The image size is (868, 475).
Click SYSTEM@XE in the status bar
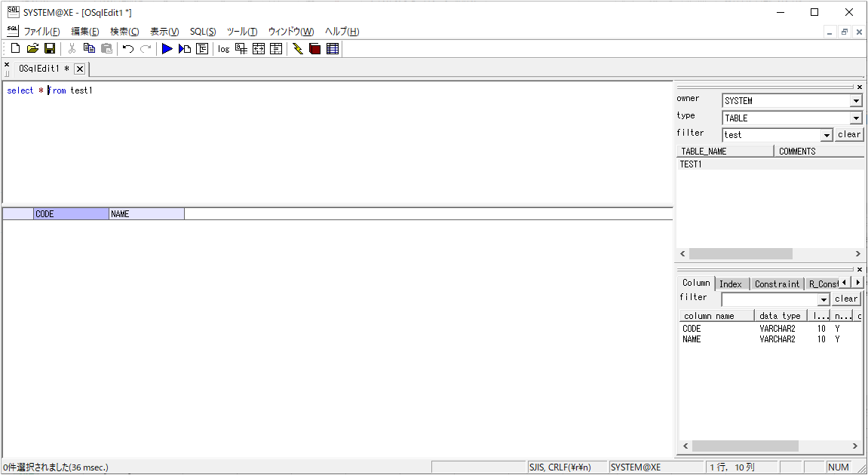636,467
